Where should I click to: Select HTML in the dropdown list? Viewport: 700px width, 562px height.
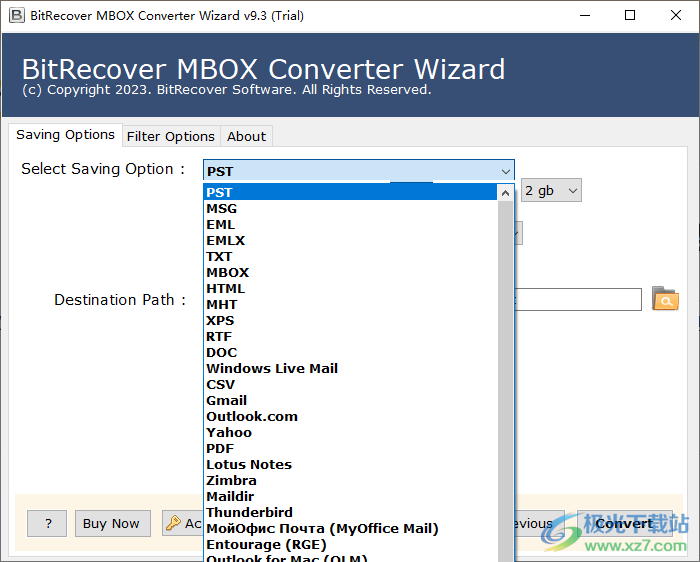[350, 288]
